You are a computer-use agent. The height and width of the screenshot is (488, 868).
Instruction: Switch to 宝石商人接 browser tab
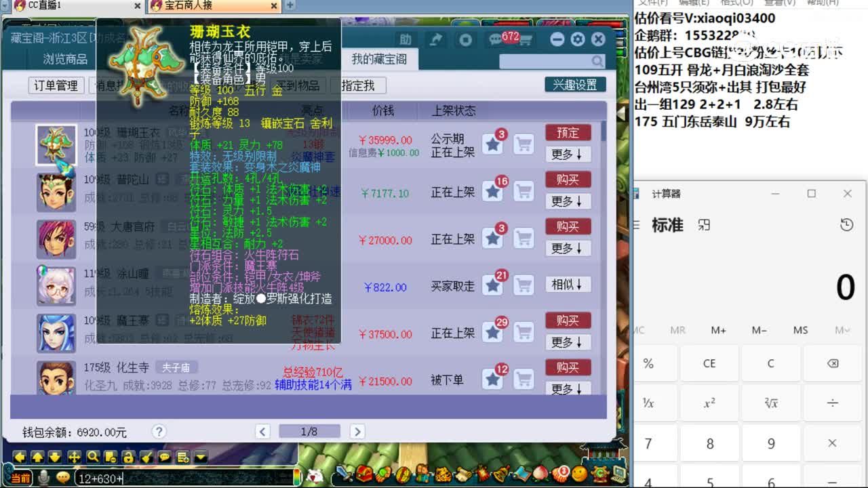(x=214, y=5)
